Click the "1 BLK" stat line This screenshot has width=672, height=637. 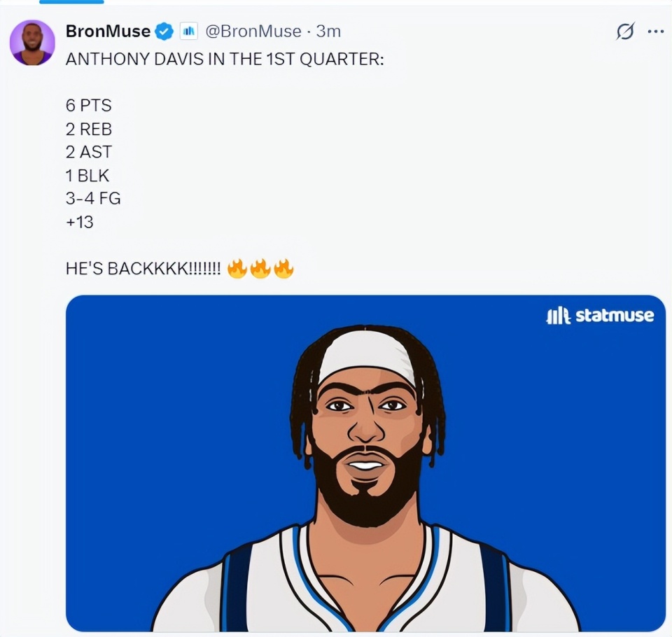coord(87,175)
